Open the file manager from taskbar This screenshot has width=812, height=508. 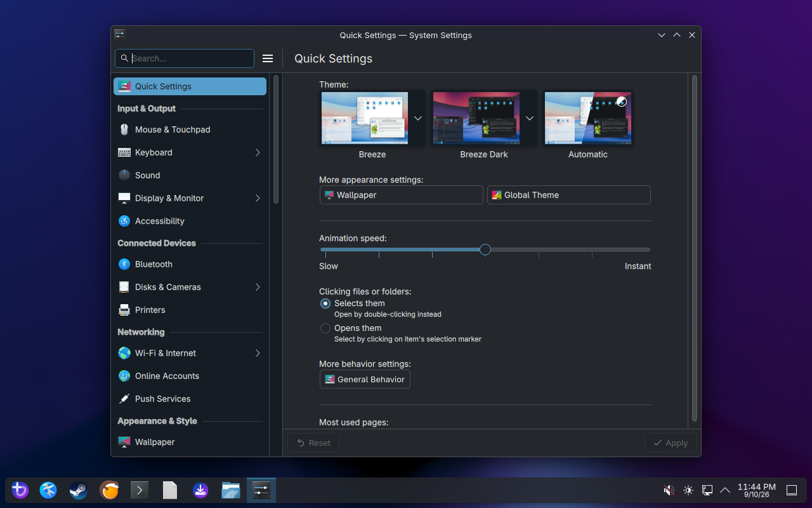tap(231, 490)
